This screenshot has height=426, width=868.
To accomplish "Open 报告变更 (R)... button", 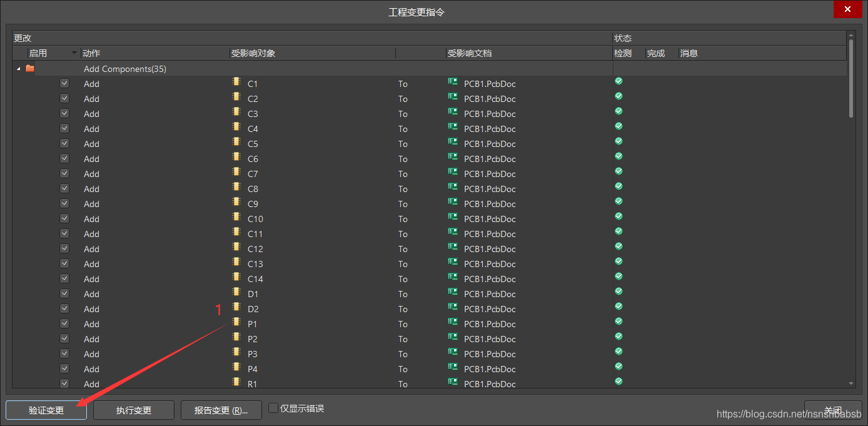I will [221, 410].
